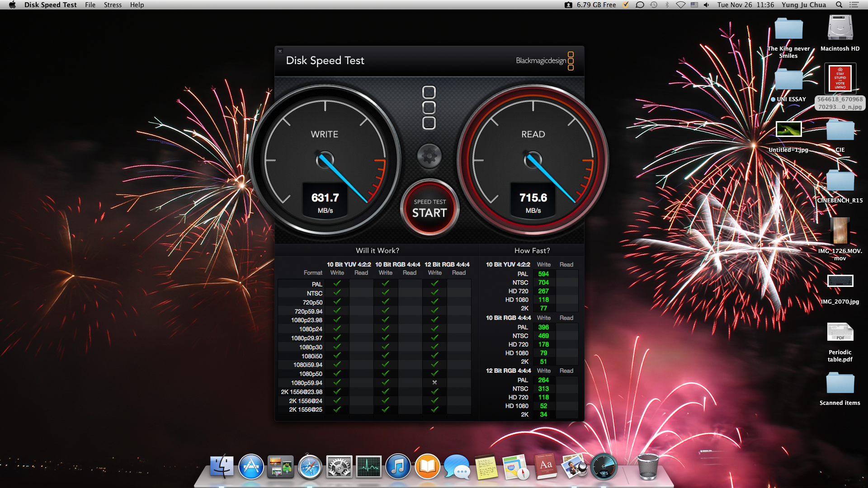Open the File menu
Viewport: 868px width, 488px height.
coord(90,5)
